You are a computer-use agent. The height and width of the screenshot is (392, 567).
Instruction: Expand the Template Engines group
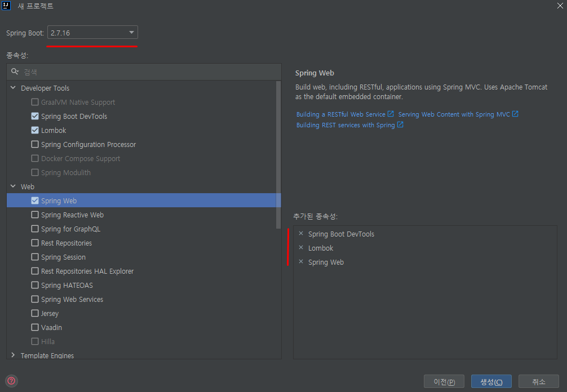[x=14, y=355]
